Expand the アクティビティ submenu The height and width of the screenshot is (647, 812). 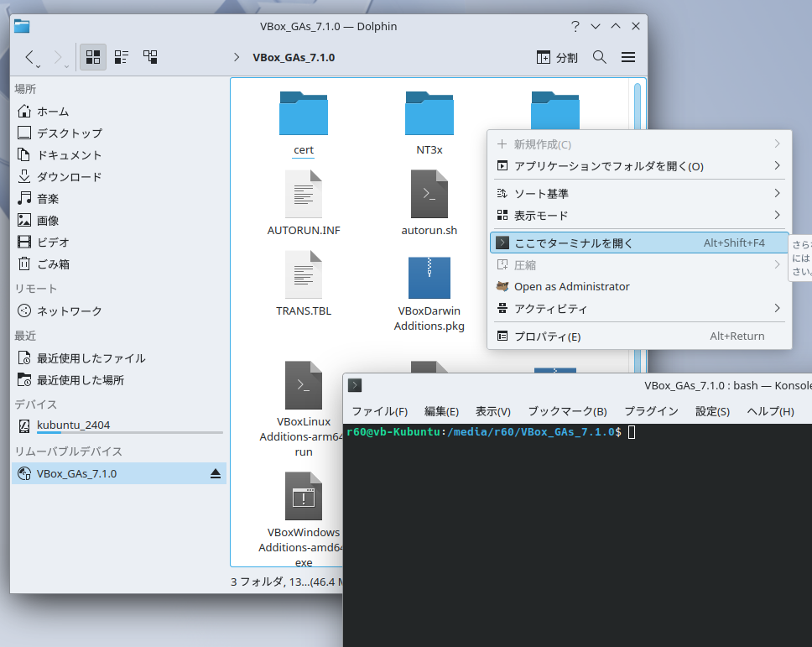pyautogui.click(x=551, y=309)
